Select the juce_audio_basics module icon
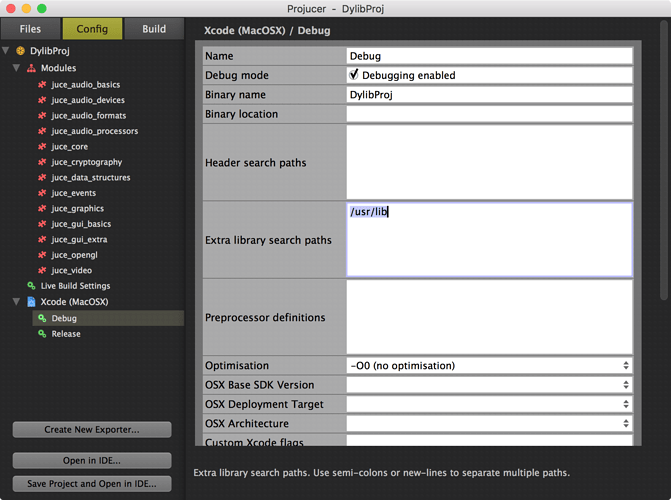 coord(42,85)
